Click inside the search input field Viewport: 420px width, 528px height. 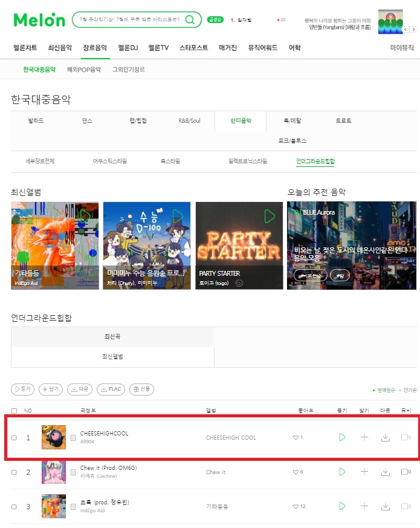[129, 19]
